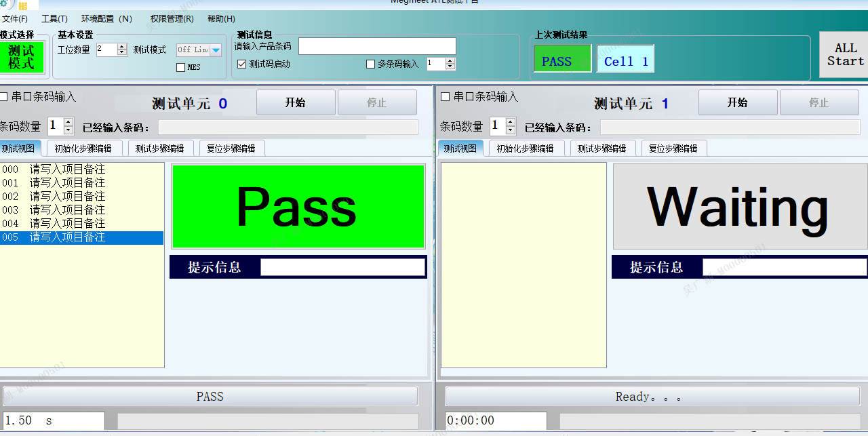
Task: Click the Ready status bar in unit 1
Action: click(652, 397)
